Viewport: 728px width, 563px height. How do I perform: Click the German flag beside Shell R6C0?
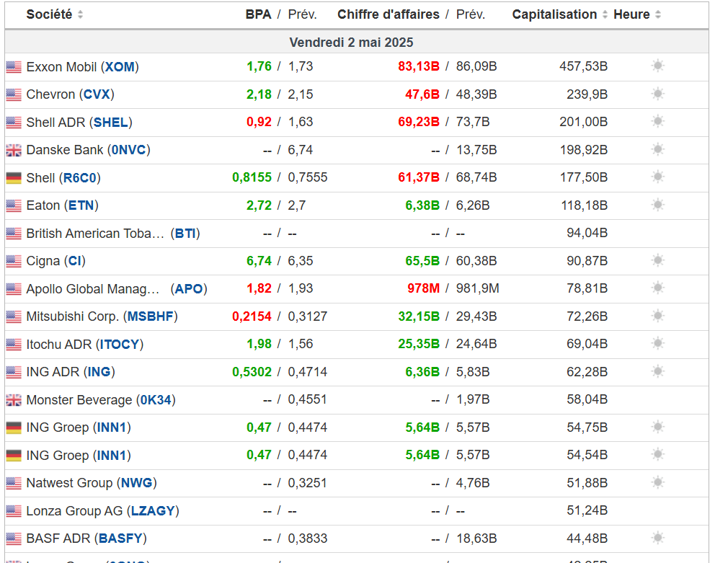click(x=14, y=178)
